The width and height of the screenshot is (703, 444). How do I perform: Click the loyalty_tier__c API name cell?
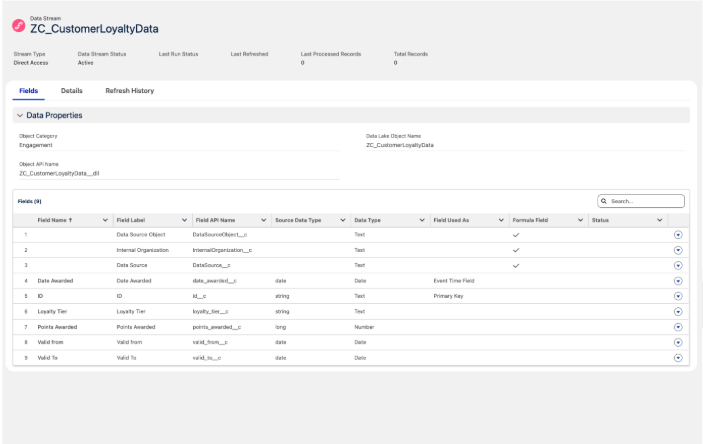point(211,312)
